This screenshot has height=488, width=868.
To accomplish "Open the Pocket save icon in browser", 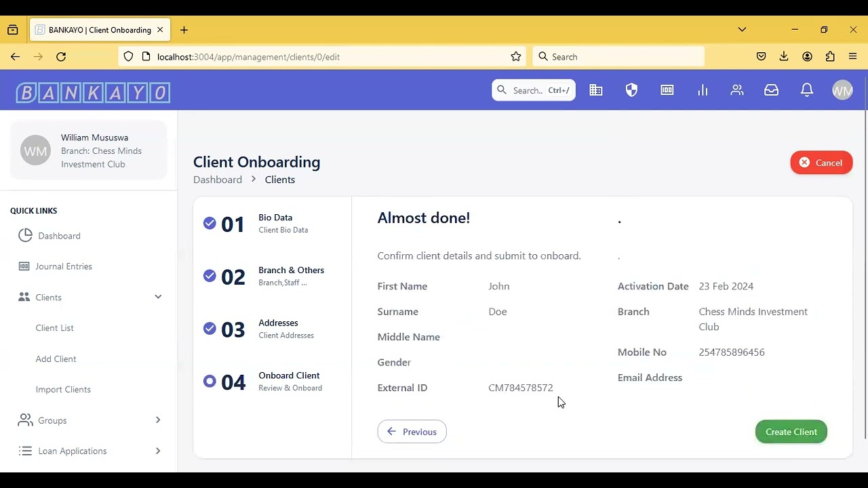I will click(761, 57).
